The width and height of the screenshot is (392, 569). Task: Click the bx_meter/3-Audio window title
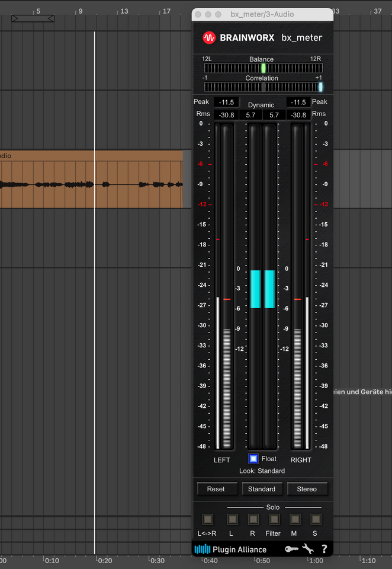262,14
